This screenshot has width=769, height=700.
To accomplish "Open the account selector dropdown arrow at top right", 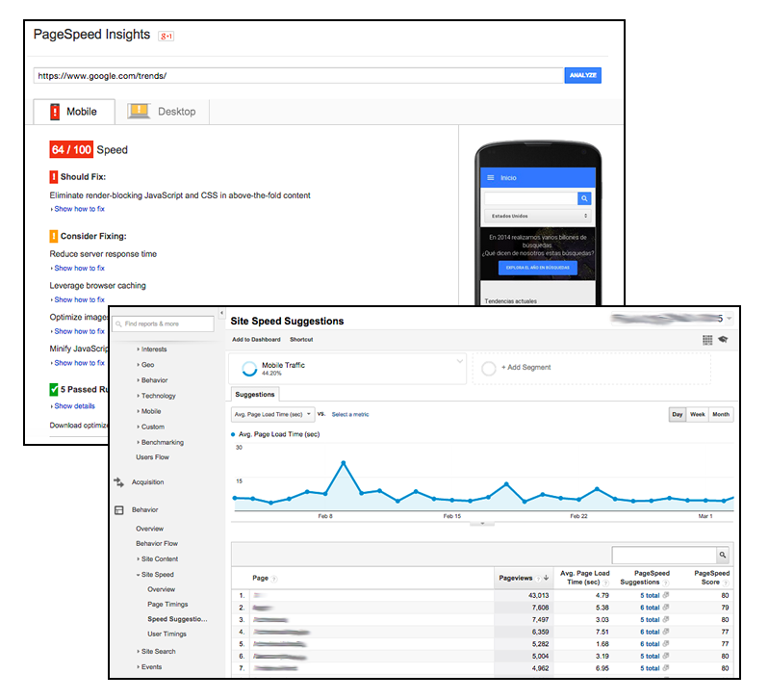I will coord(730,319).
